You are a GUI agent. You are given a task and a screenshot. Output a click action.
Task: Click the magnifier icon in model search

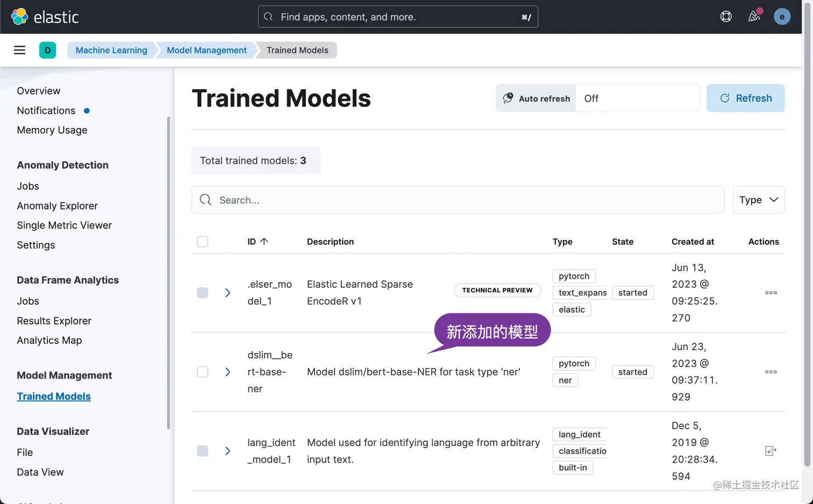(x=205, y=200)
